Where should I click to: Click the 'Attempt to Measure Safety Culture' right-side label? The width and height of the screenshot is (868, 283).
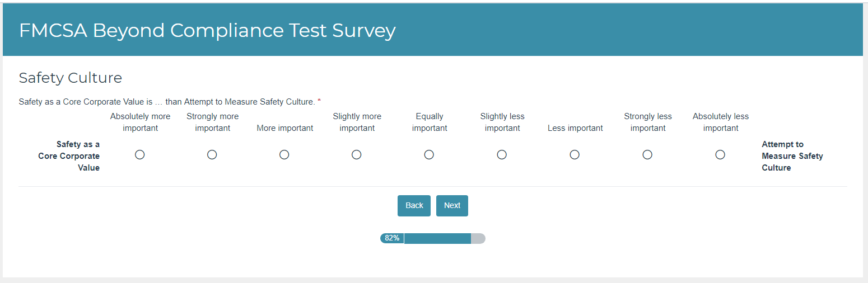(x=792, y=156)
